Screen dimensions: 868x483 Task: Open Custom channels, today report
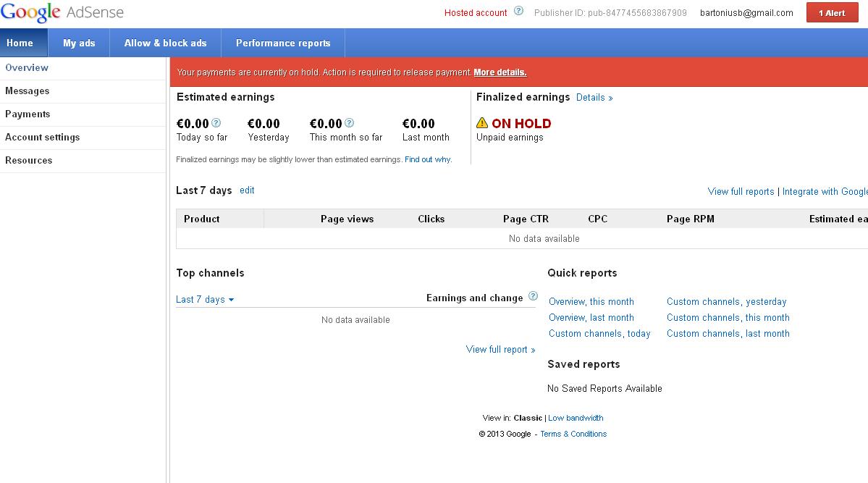tap(599, 333)
